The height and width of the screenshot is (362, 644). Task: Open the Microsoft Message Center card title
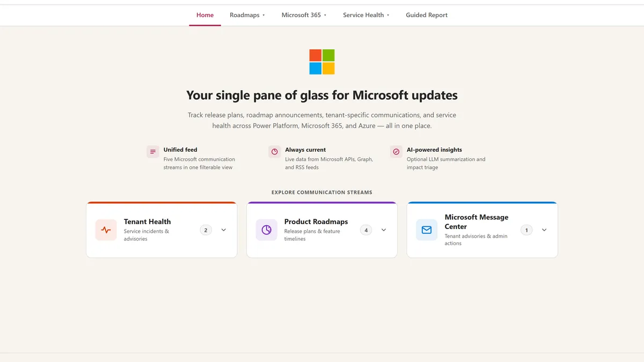(x=477, y=221)
